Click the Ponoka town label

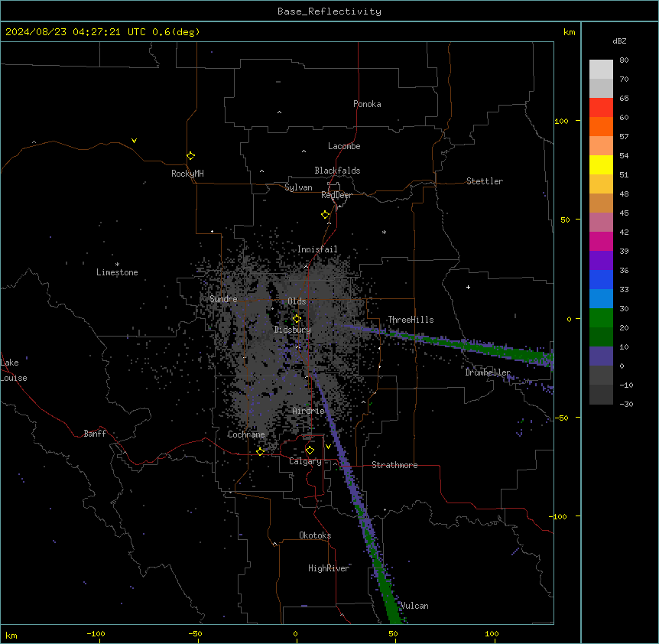click(x=367, y=104)
